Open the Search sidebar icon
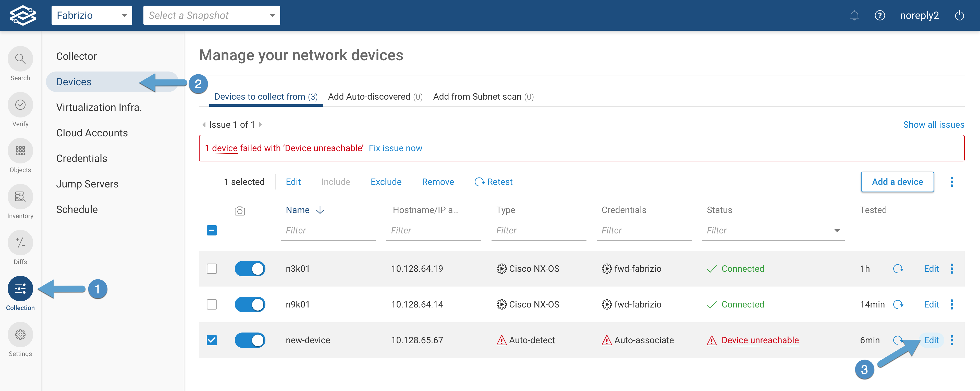980x391 pixels. click(20, 59)
